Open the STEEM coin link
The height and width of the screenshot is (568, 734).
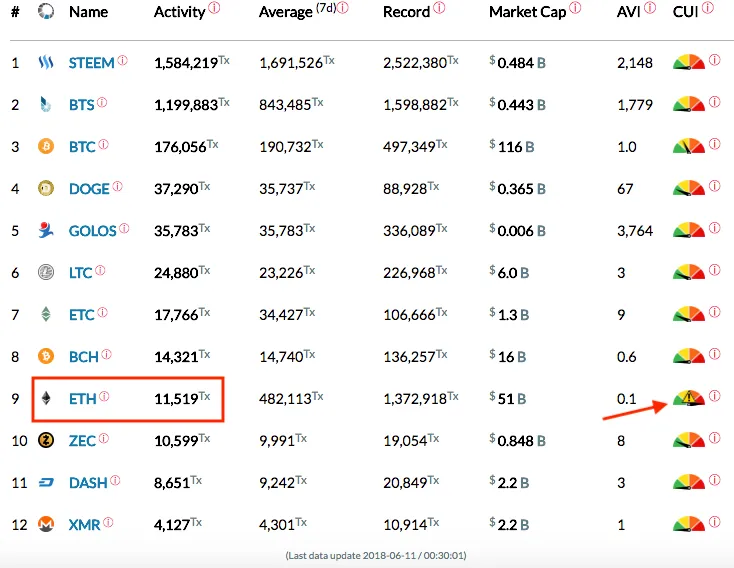(91, 63)
